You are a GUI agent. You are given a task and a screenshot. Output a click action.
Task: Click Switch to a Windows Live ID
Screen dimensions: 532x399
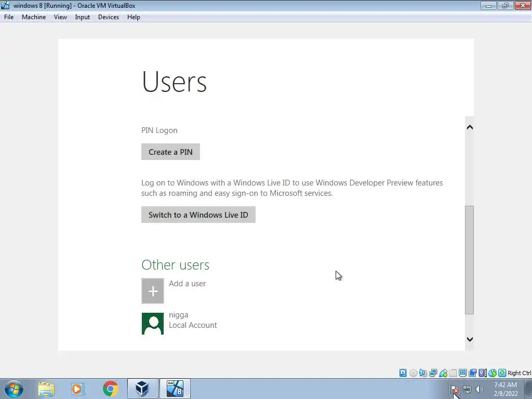198,215
